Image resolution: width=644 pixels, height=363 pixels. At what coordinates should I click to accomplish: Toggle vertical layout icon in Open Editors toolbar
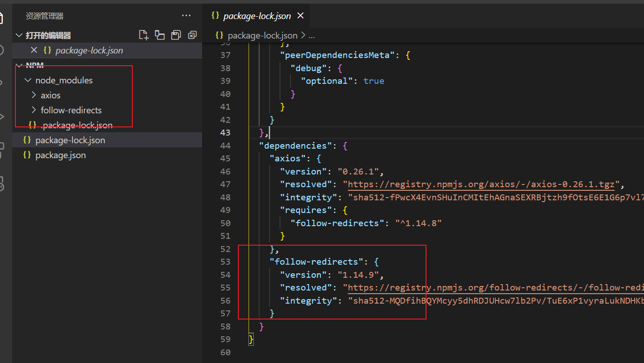(x=160, y=35)
